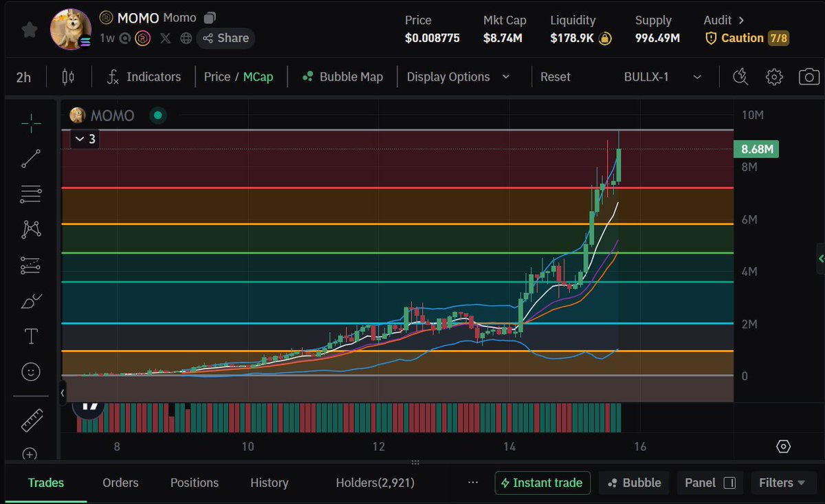
Task: Expand the Display Options dropdown
Action: 459,77
